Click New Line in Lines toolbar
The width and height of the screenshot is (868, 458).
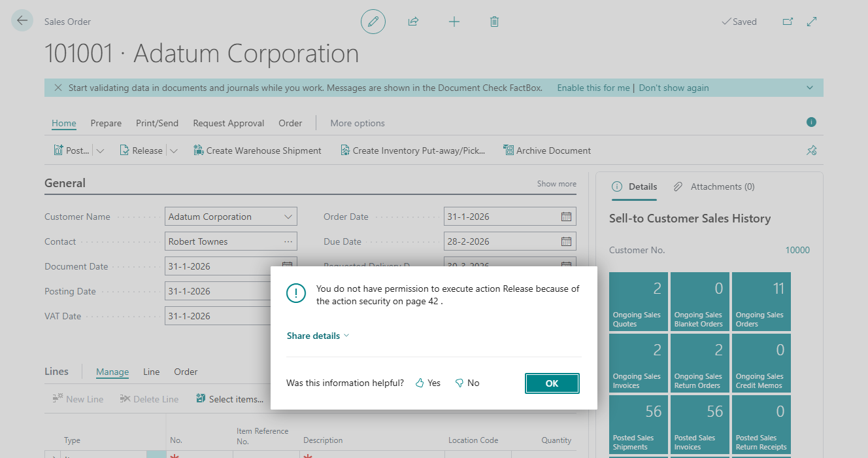[x=78, y=399]
